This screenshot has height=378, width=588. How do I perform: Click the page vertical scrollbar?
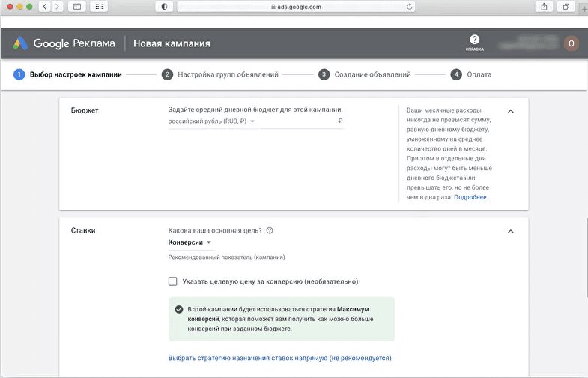[587, 257]
